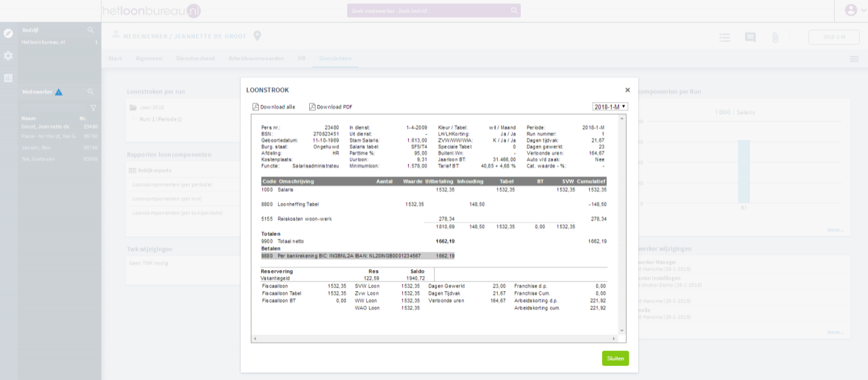This screenshot has width=868, height=380.
Task: Click the Bedrijf search magnifier icon
Action: (x=91, y=31)
